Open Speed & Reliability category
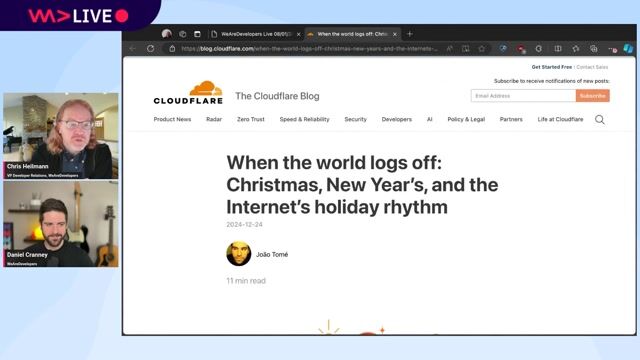The width and height of the screenshot is (640, 360). [x=304, y=119]
